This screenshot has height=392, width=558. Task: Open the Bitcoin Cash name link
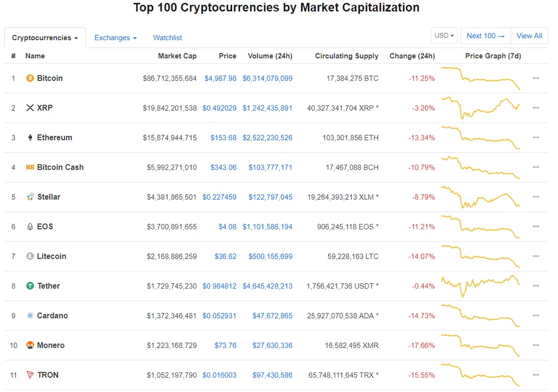[60, 167]
